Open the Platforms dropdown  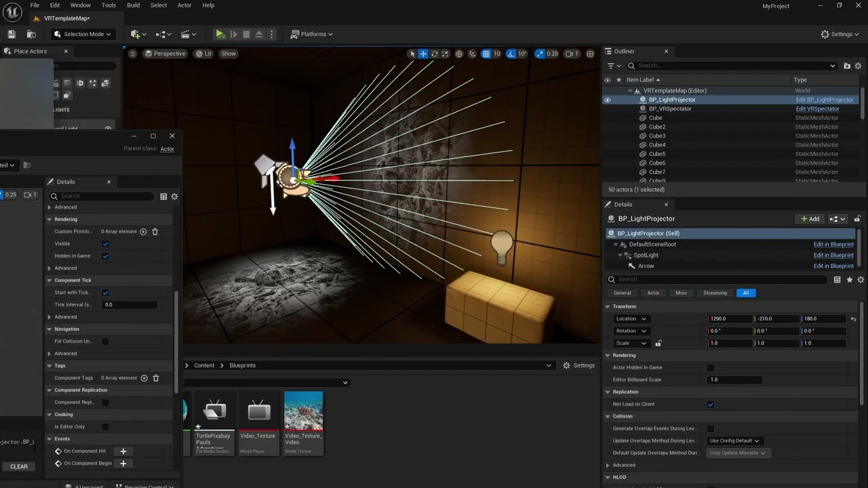click(313, 34)
